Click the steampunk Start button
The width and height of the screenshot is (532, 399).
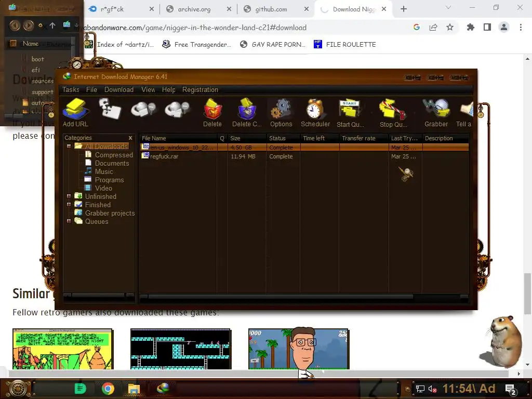[x=18, y=389]
